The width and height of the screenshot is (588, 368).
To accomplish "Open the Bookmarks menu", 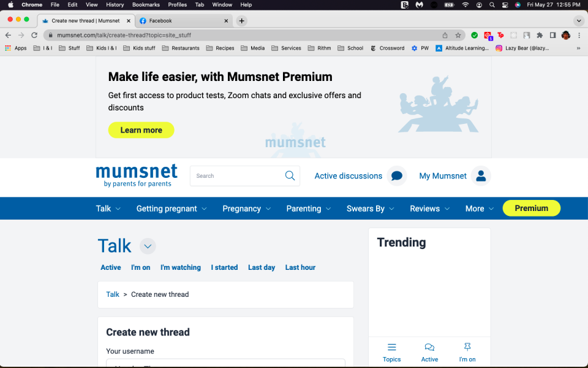I will pos(146,5).
